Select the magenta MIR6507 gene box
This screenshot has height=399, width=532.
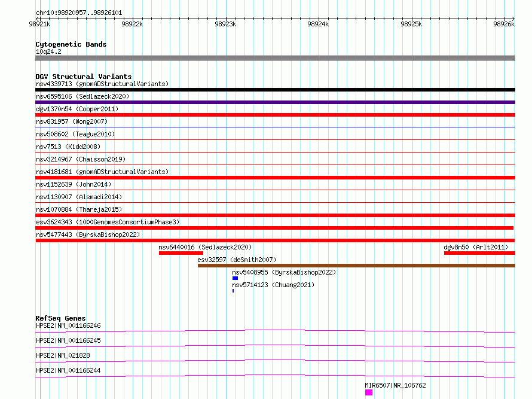pyautogui.click(x=369, y=392)
